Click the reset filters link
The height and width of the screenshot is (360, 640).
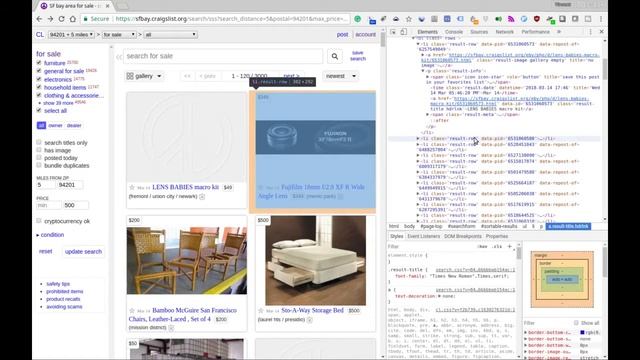pos(45,251)
